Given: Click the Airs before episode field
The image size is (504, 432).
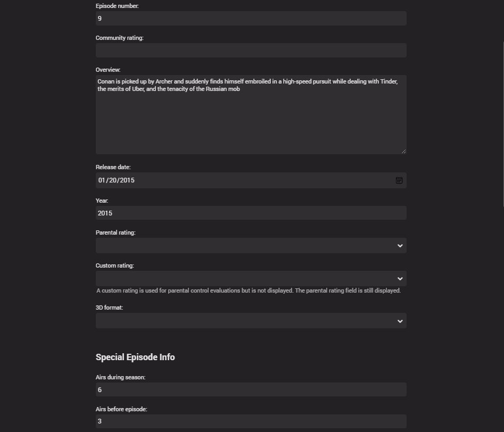Looking at the screenshot, I should click(251, 421).
